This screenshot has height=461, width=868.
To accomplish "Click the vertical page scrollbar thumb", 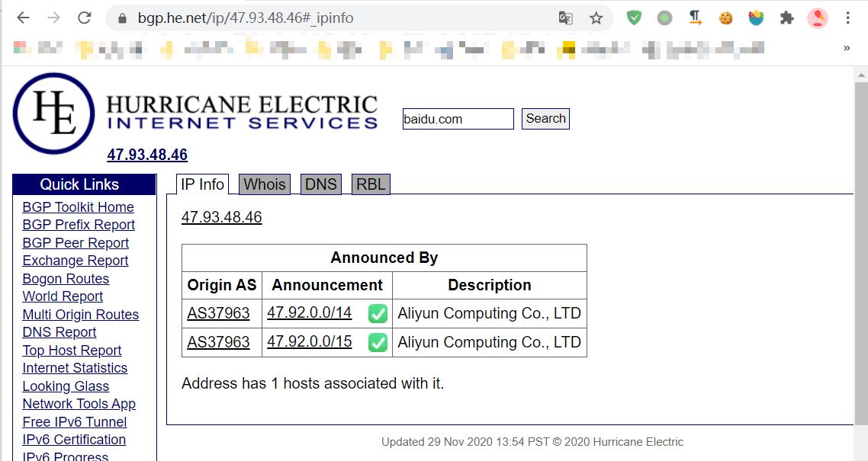I will click(861, 253).
